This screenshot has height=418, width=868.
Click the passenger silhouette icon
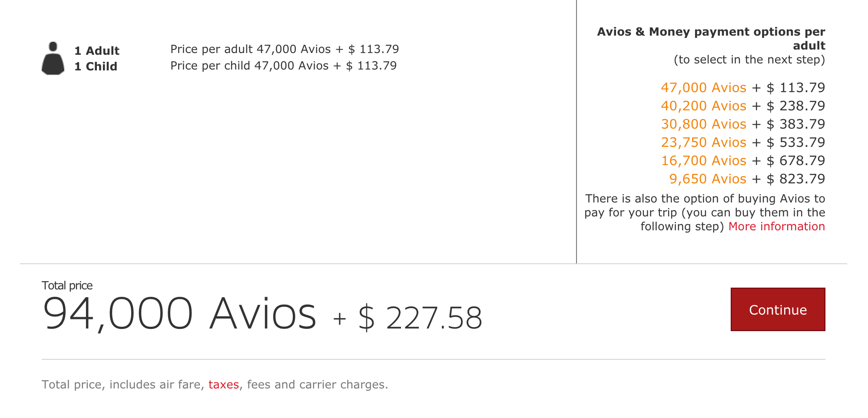(x=53, y=58)
